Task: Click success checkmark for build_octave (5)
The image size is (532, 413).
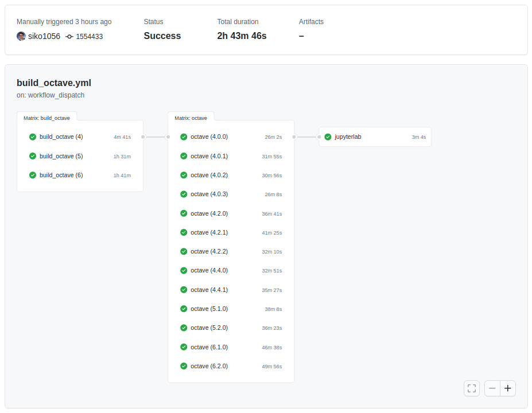Action: pos(33,156)
